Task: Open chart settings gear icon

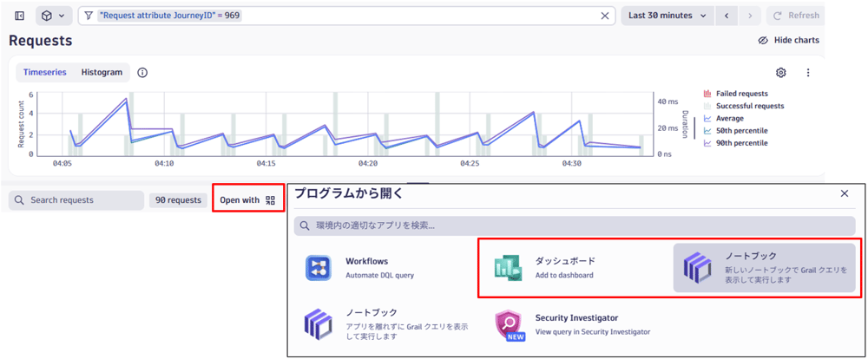Action: tap(781, 74)
